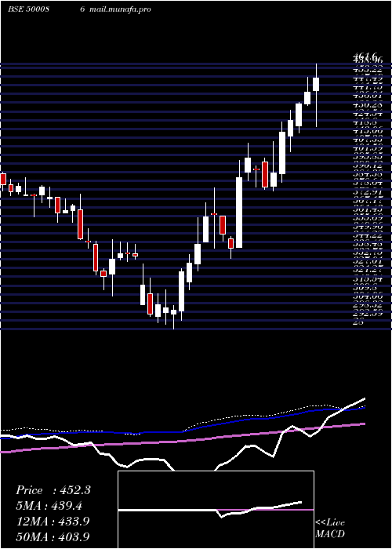Click the <<Live MACD label

330,529
